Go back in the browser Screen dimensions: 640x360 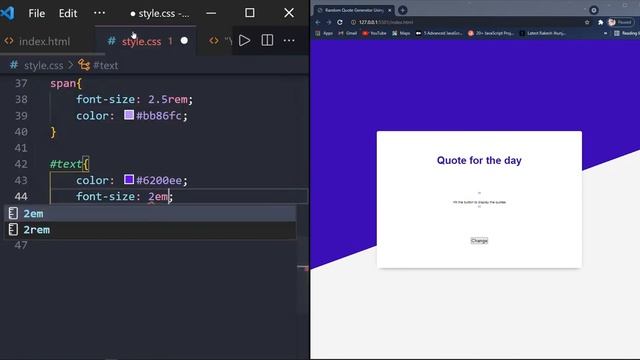(x=318, y=22)
